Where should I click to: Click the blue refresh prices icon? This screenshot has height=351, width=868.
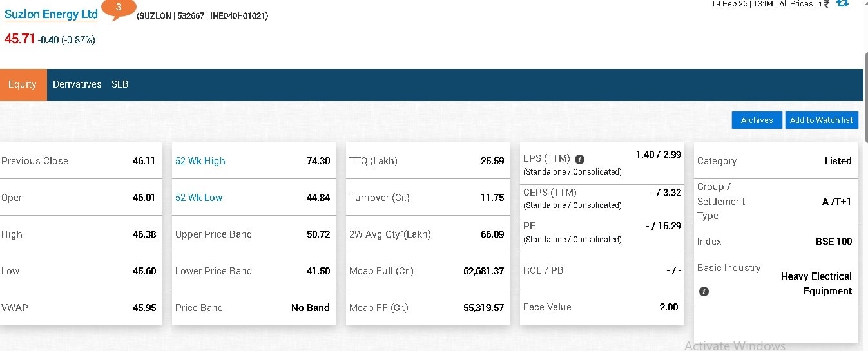[x=842, y=4]
